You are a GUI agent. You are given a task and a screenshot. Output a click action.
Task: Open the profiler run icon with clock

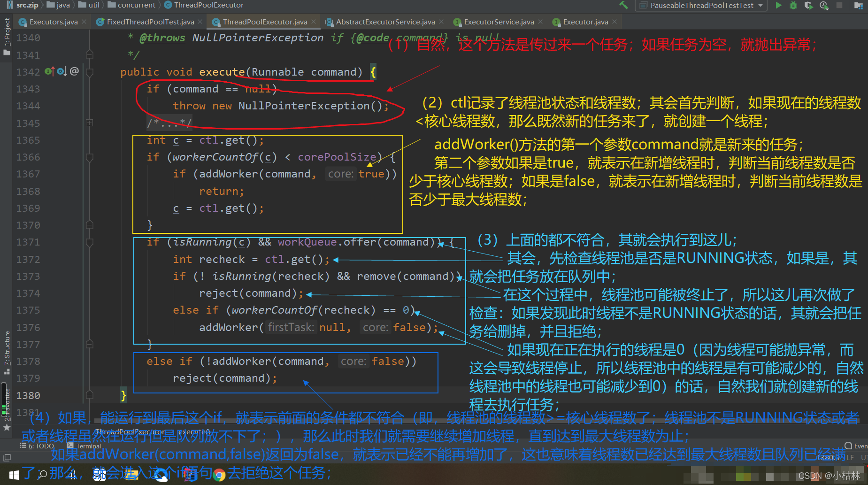824,5
